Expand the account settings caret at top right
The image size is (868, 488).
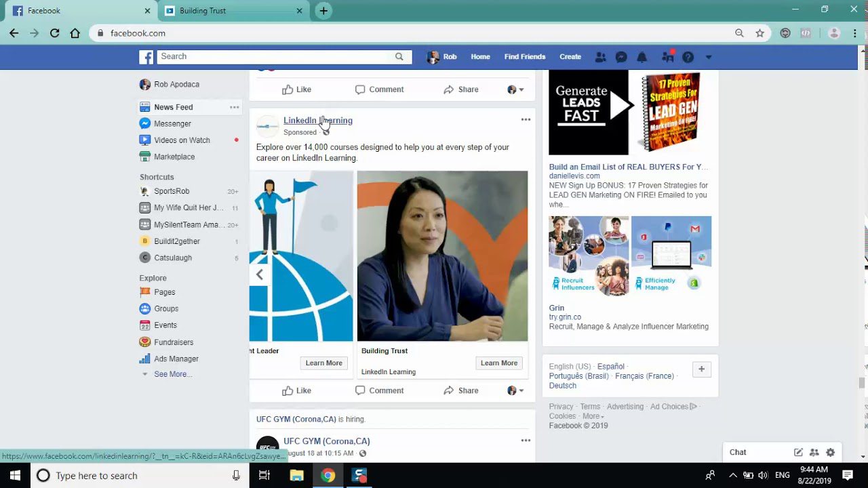(708, 57)
